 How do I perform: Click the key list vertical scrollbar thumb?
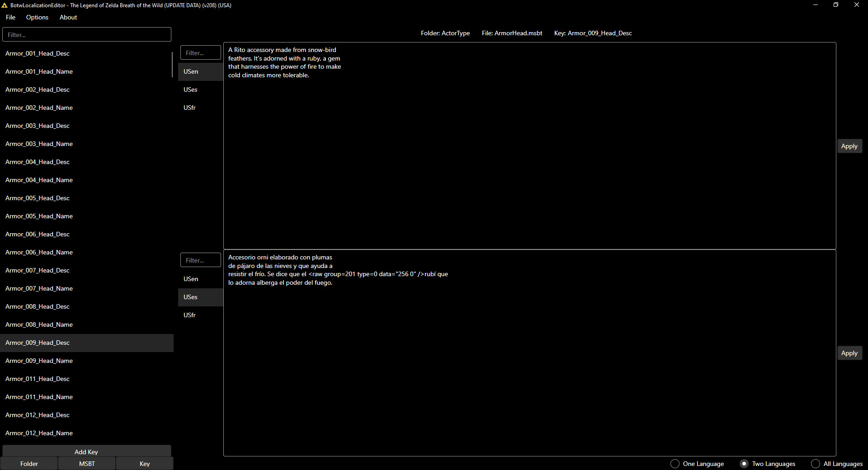172,64
